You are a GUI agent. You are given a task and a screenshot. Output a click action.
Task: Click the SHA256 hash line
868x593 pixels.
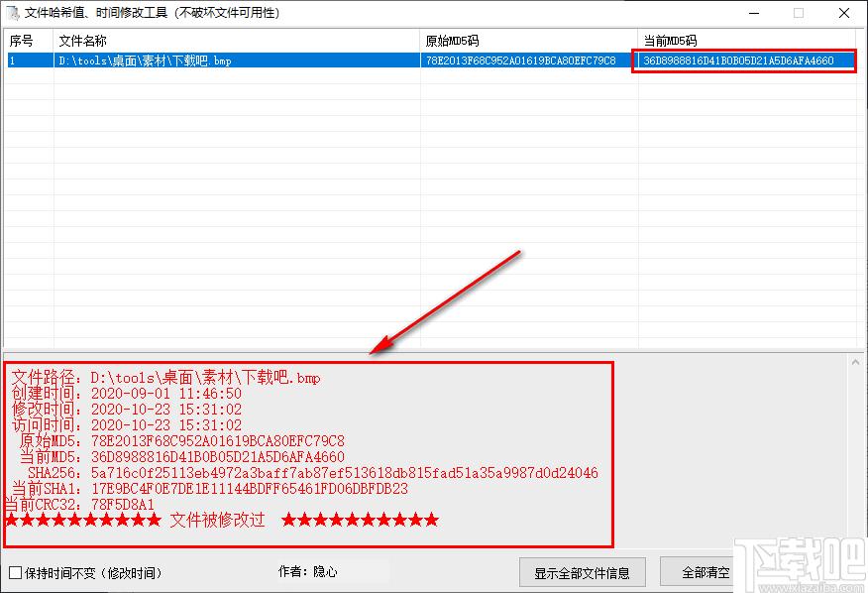pos(313,473)
